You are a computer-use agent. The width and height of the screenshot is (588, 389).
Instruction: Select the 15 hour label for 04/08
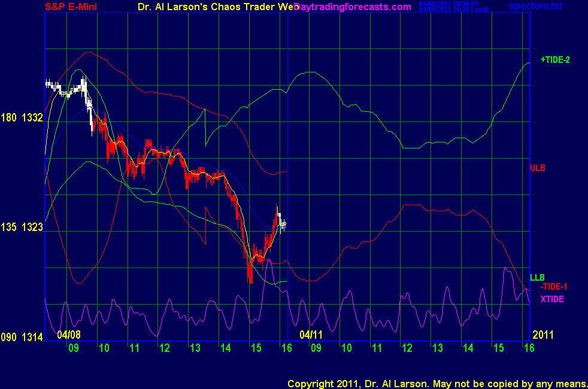tap(256, 348)
